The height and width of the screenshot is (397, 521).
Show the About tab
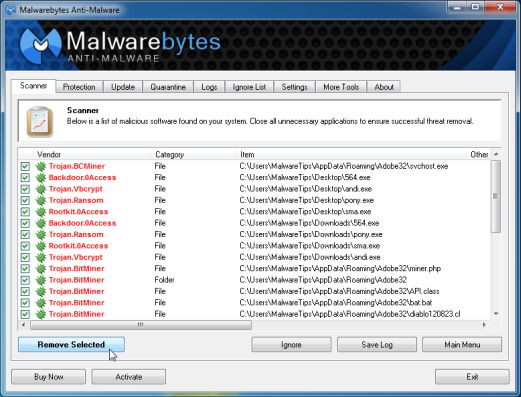(x=384, y=87)
